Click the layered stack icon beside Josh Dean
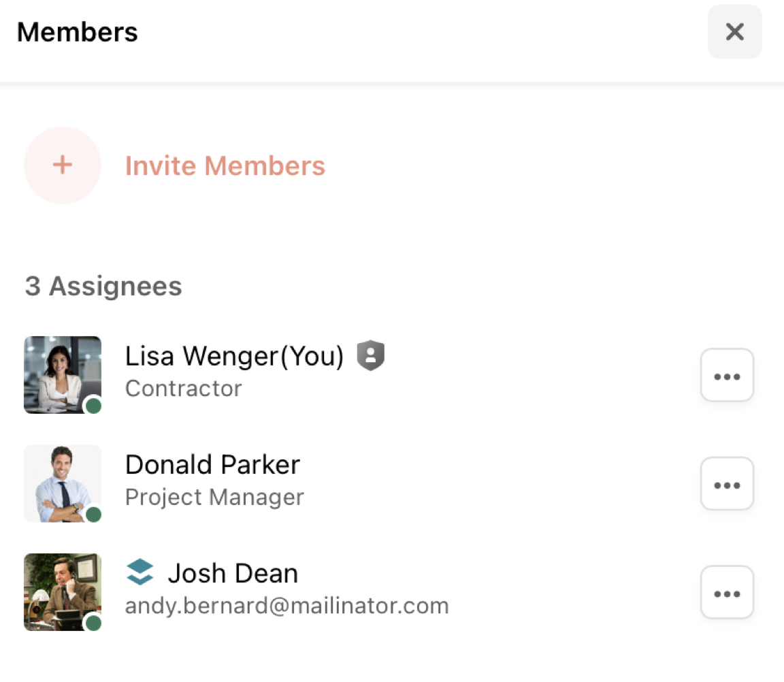The image size is (784, 682). pyautogui.click(x=140, y=572)
